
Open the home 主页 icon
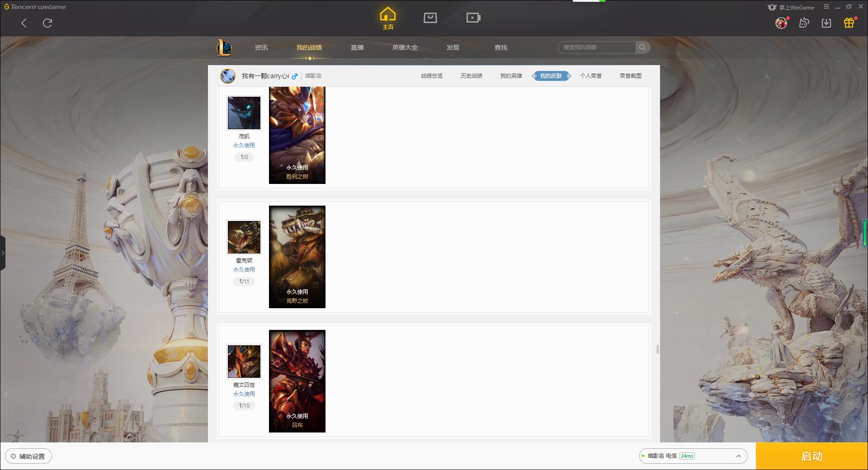[x=388, y=19]
